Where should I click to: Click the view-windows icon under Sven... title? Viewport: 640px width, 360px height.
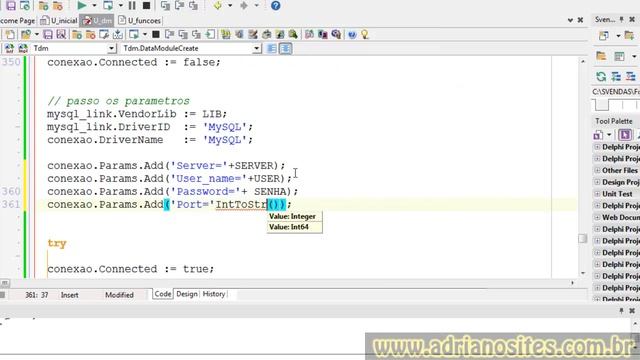coord(604,36)
